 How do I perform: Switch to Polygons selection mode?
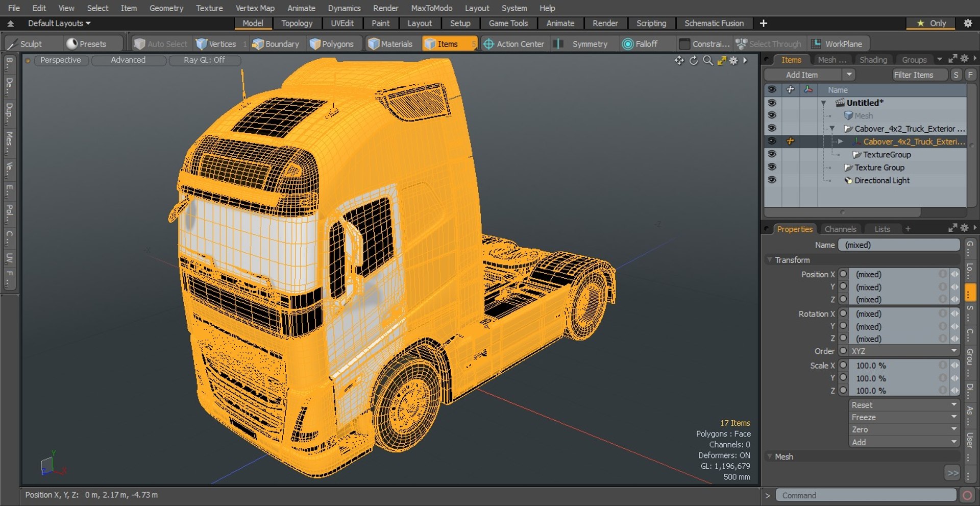332,44
